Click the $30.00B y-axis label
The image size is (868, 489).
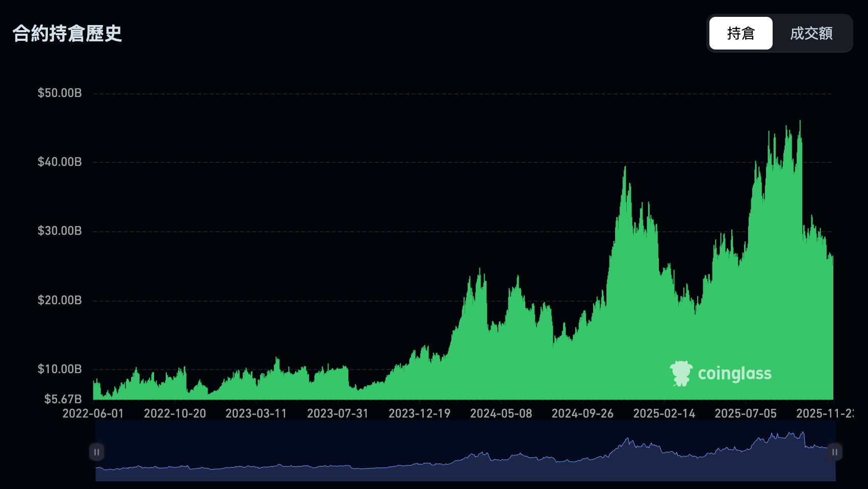pyautogui.click(x=59, y=231)
